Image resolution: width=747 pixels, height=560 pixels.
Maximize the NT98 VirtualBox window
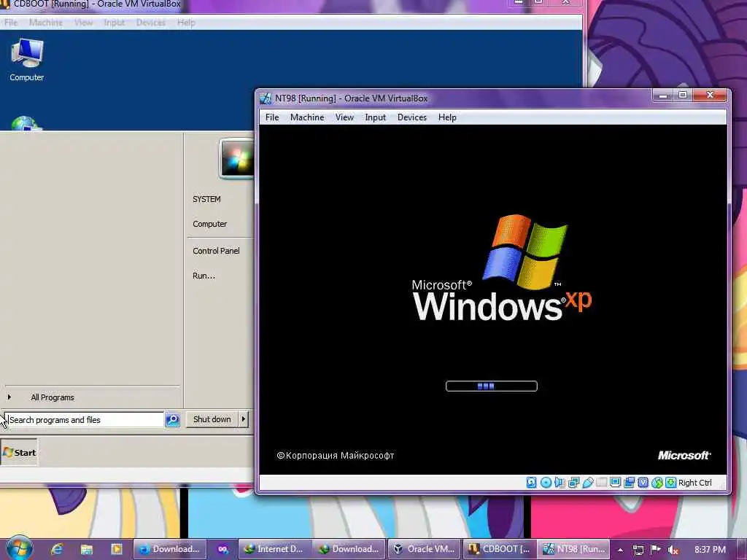(x=683, y=95)
